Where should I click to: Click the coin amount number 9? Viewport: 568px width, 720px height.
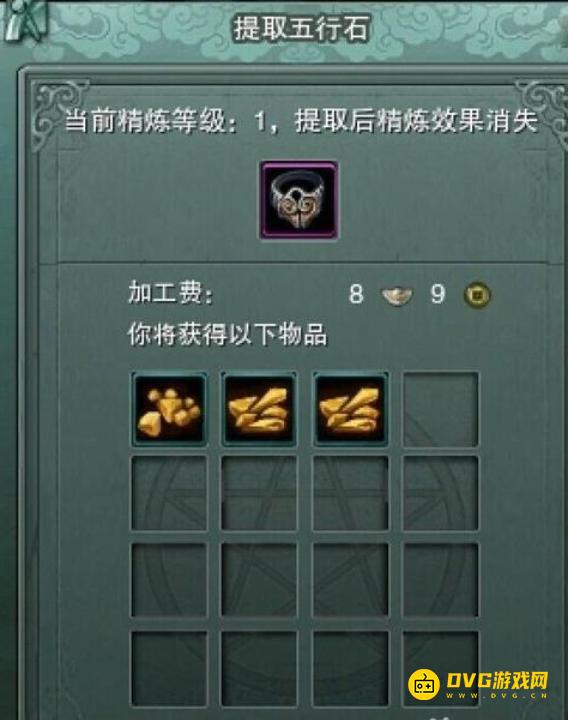(438, 294)
